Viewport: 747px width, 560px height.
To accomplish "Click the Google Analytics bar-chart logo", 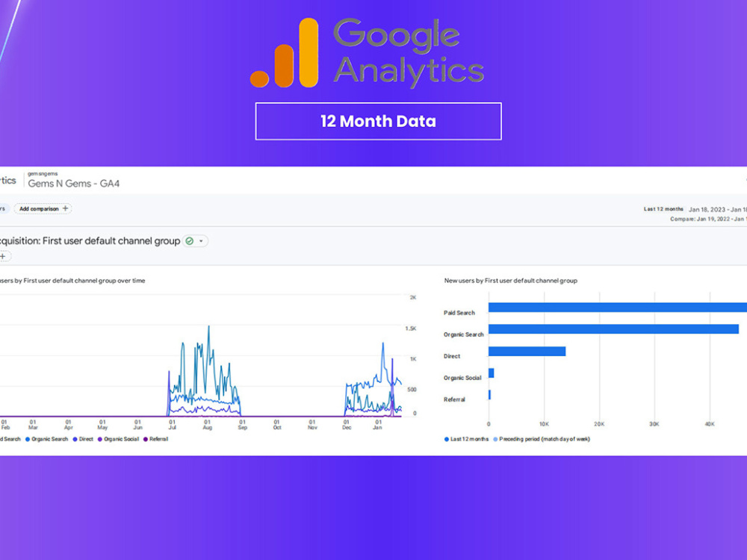I will pyautogui.click(x=285, y=53).
